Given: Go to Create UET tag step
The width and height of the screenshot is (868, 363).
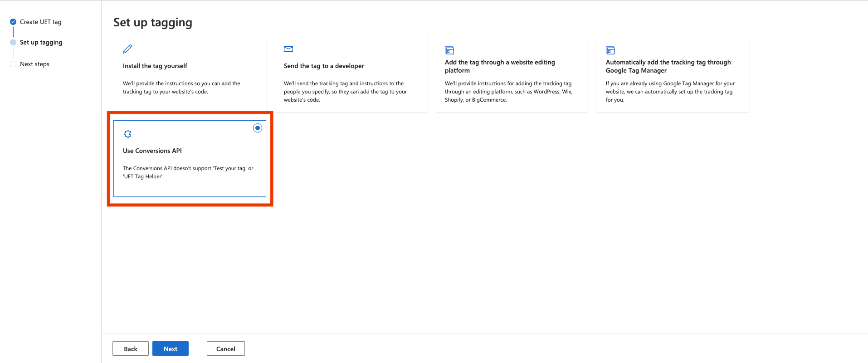Looking at the screenshot, I should 40,22.
